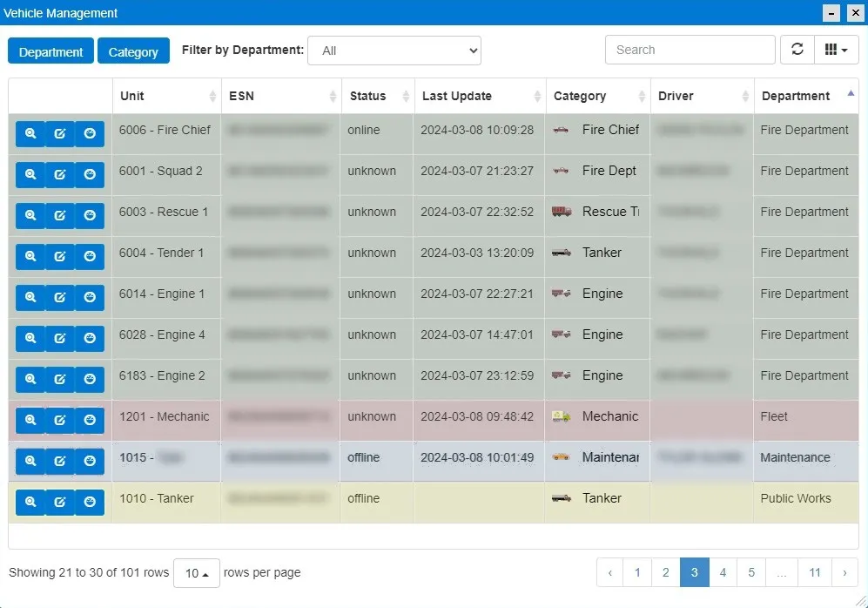Open the rows per page dropdown
This screenshot has width=868, height=608.
197,573
